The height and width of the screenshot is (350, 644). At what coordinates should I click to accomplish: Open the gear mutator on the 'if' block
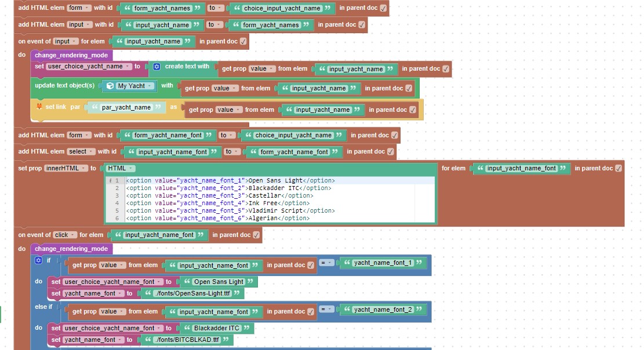coord(39,260)
